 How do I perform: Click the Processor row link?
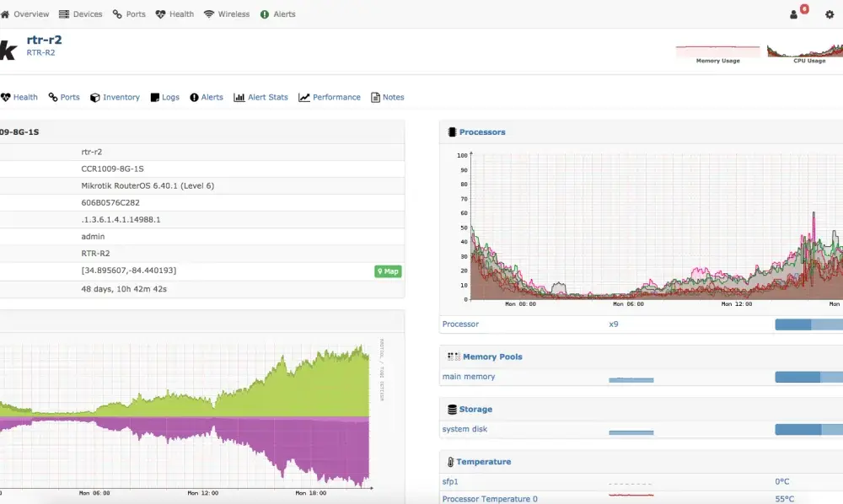click(460, 324)
